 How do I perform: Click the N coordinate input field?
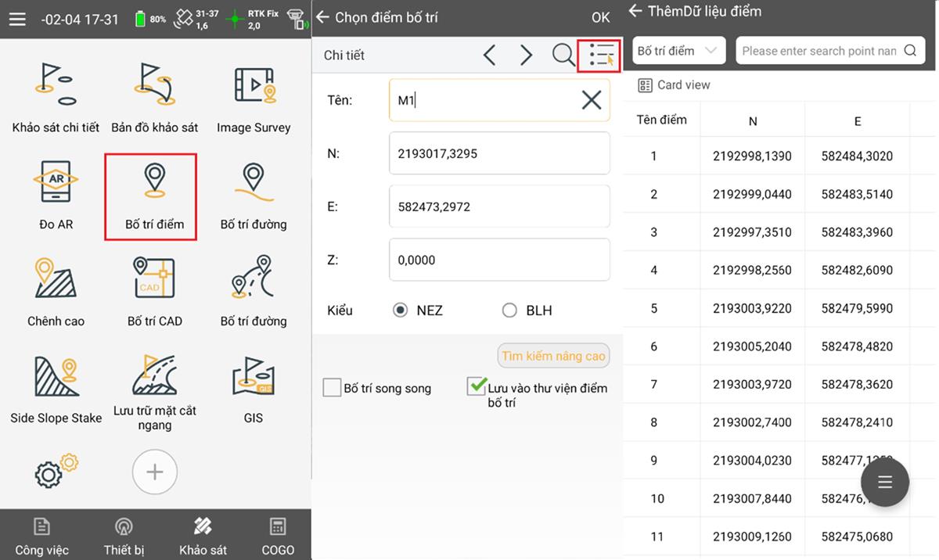[499, 153]
